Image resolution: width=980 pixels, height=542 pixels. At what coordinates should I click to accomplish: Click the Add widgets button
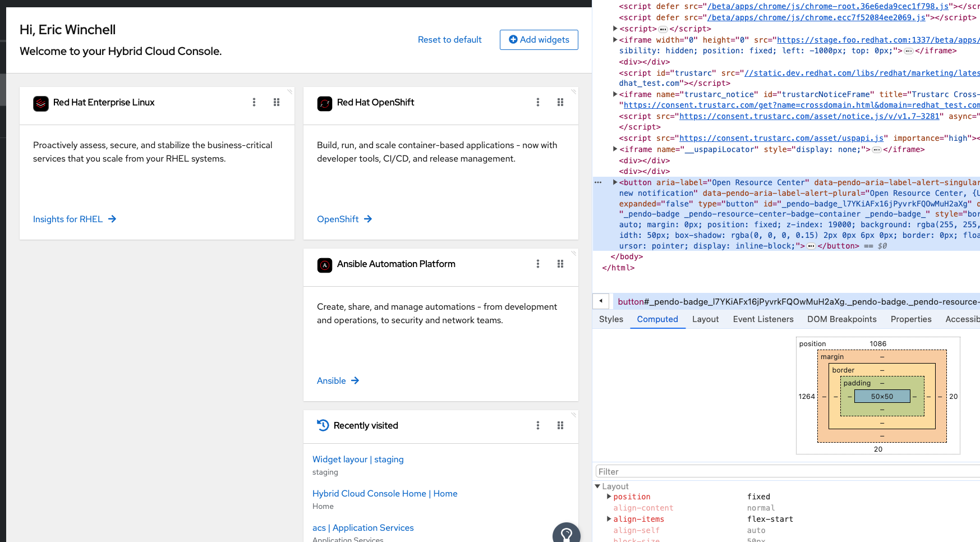coord(539,40)
